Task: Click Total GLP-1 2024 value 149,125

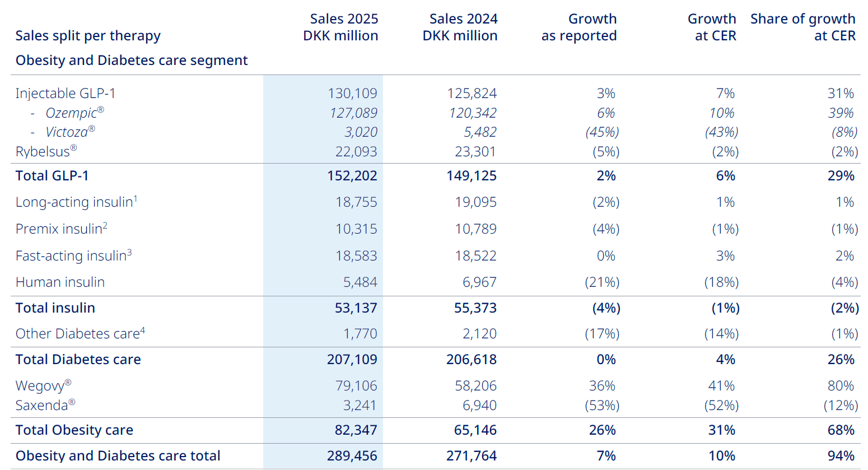Action: [x=472, y=176]
